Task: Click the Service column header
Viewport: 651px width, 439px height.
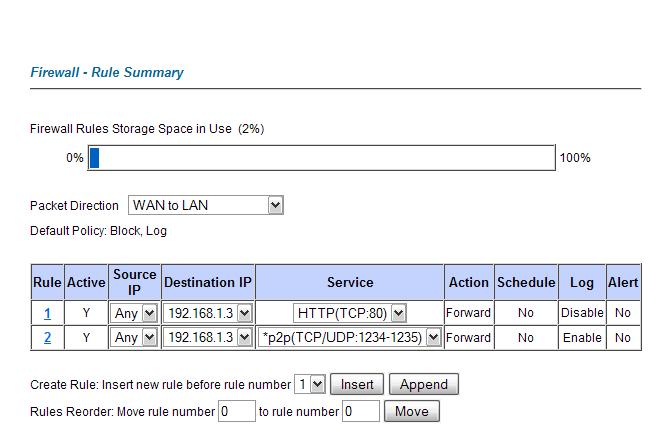Action: [350, 282]
